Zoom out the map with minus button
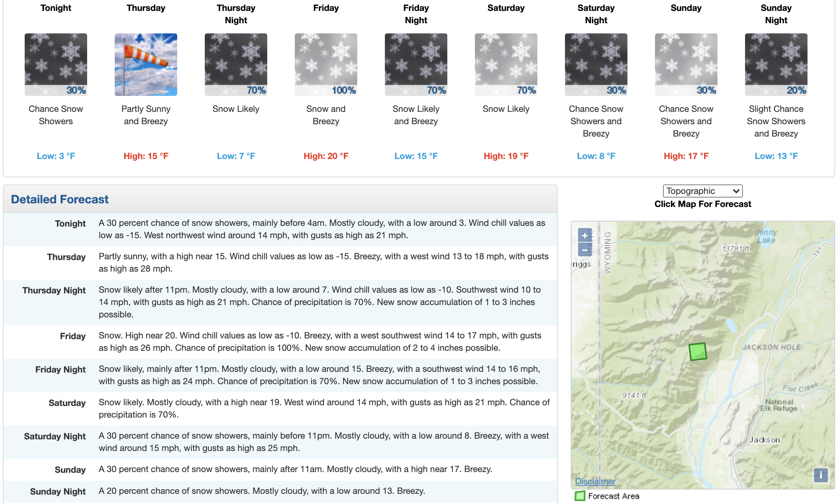Screen dimensions: 838x504 click(585, 250)
